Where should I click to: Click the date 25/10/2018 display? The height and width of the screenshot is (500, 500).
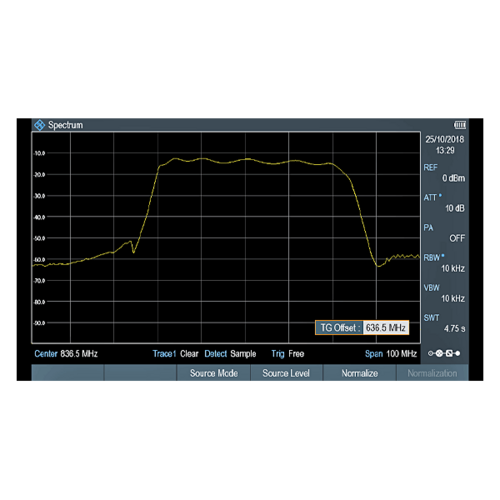(445, 139)
